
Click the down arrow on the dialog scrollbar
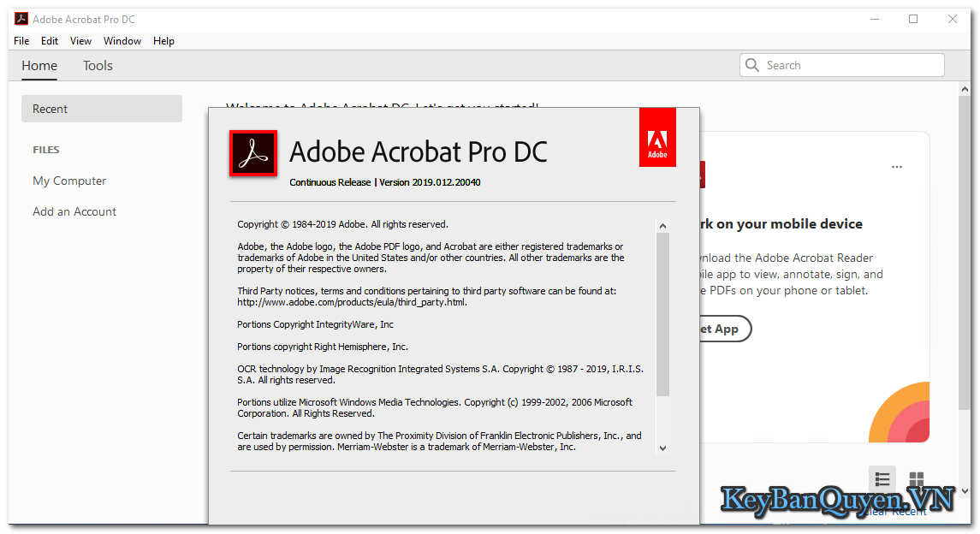coord(662,447)
